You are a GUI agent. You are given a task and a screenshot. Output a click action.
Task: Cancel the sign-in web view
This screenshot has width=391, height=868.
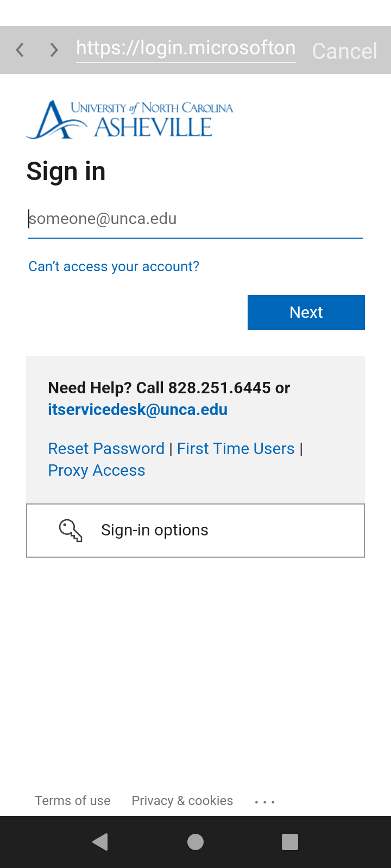[x=344, y=51]
